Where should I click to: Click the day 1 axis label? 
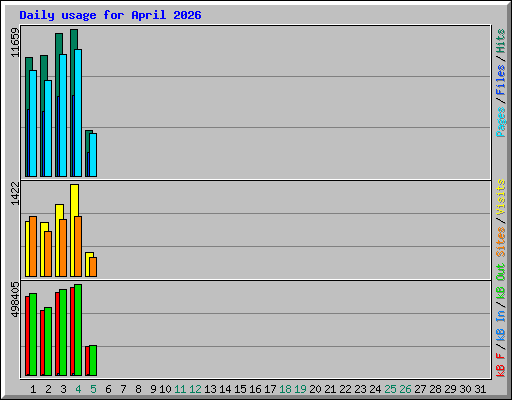tap(33, 389)
